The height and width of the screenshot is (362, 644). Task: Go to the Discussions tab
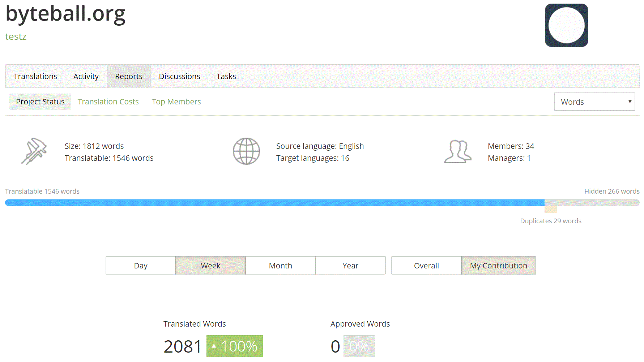coord(179,76)
